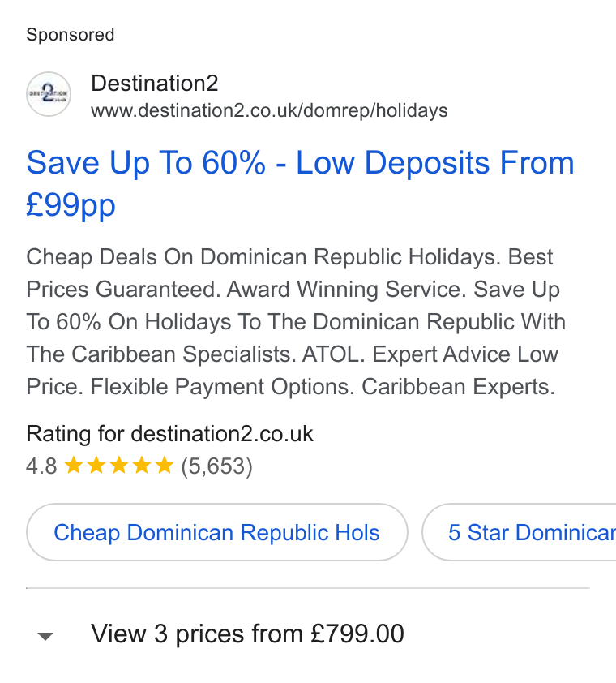The width and height of the screenshot is (616, 683).
Task: Expand prices using the down triangle arrow
Action: tap(45, 637)
